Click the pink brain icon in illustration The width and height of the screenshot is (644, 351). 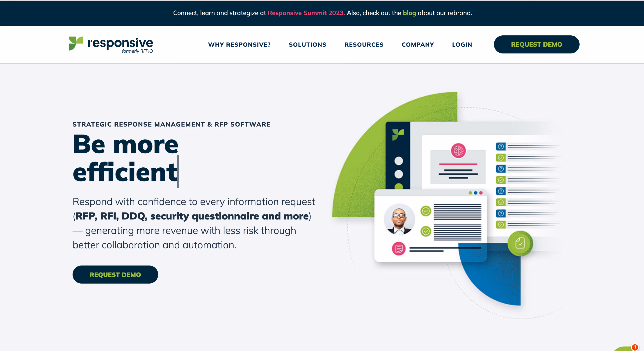pos(458,150)
